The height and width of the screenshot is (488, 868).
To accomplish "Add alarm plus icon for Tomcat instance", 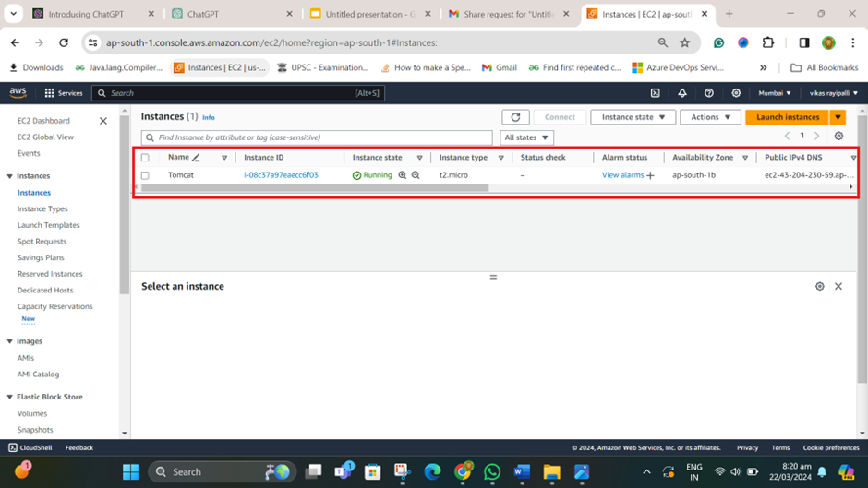I will coord(650,175).
